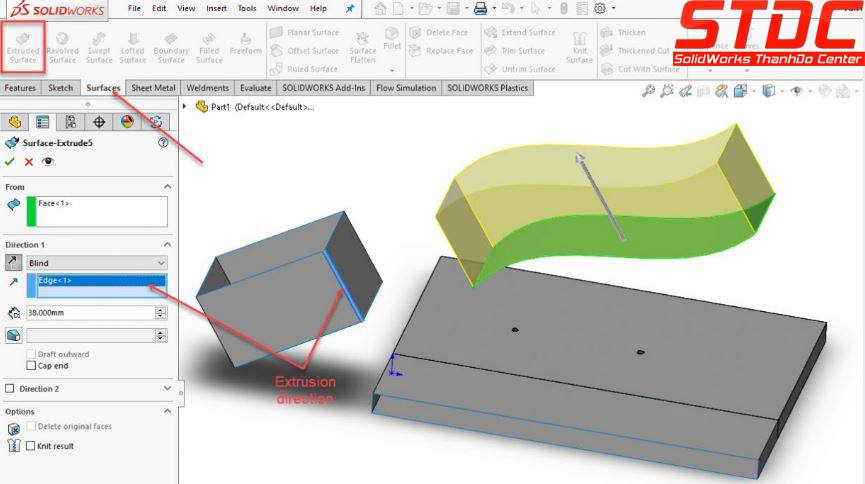The width and height of the screenshot is (865, 484).
Task: Click the Print icon
Action: point(480,8)
